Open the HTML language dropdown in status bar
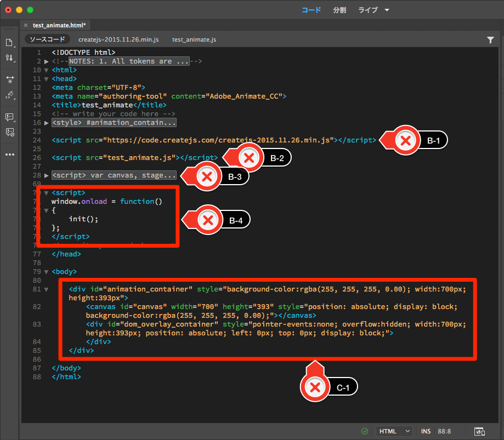Screen dimensions: 504x440 pyautogui.click(x=394, y=431)
